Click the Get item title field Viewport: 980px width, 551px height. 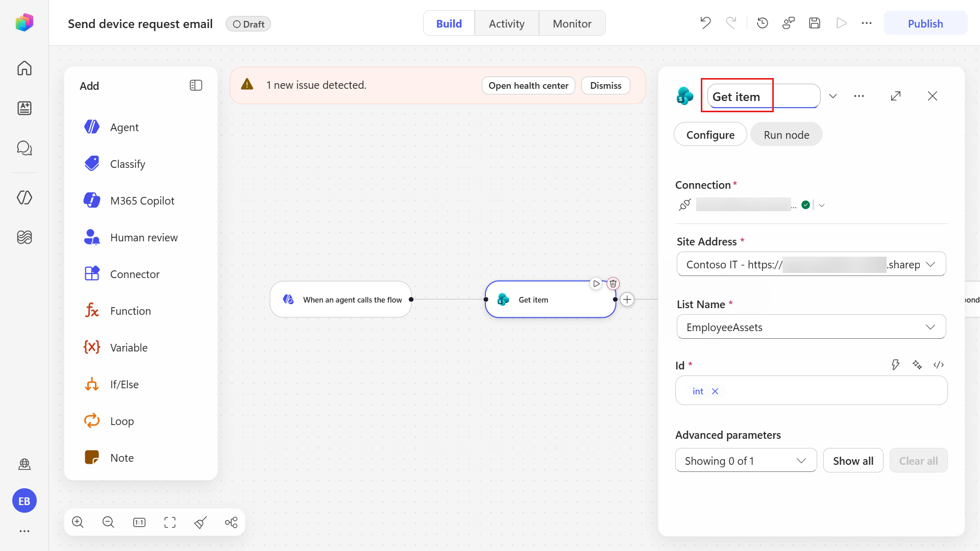pyautogui.click(x=764, y=96)
